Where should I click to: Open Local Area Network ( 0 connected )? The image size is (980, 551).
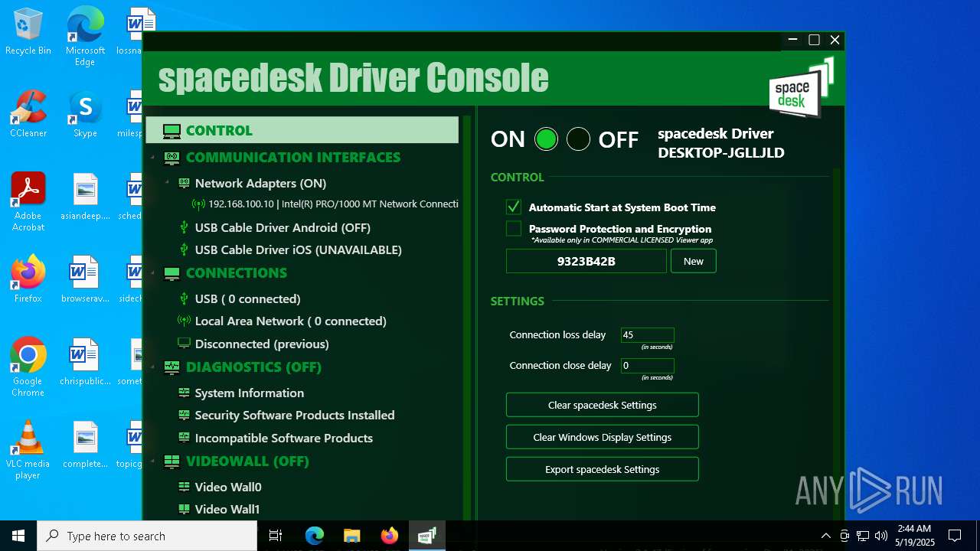[290, 321]
